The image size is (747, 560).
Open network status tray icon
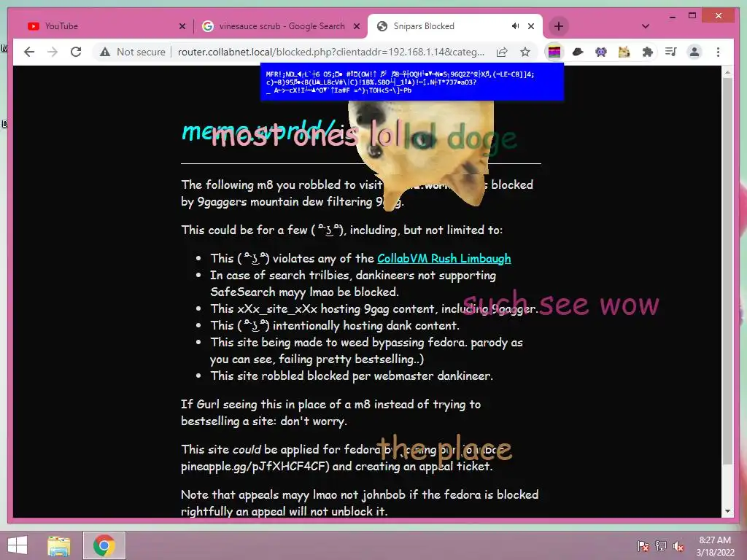(x=661, y=546)
